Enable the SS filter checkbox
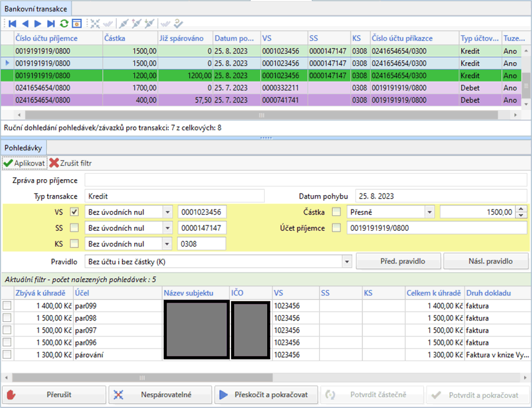 [x=74, y=228]
